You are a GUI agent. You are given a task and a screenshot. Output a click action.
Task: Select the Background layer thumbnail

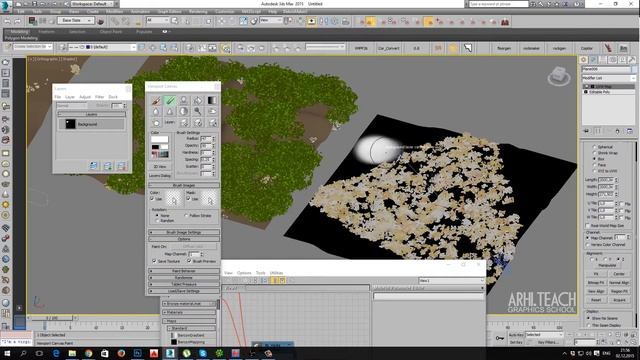(70, 124)
